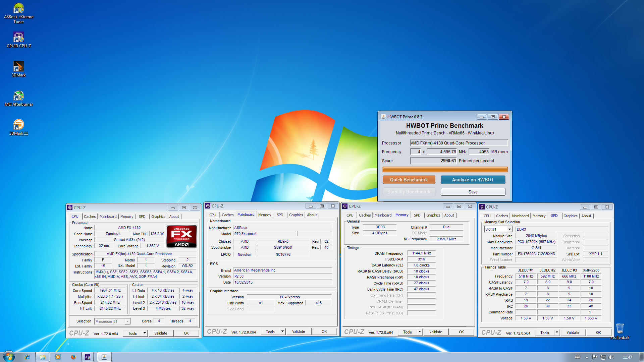Screen dimensions: 644x362
Task: Open the clock showing 11:47
Action: [627, 357]
